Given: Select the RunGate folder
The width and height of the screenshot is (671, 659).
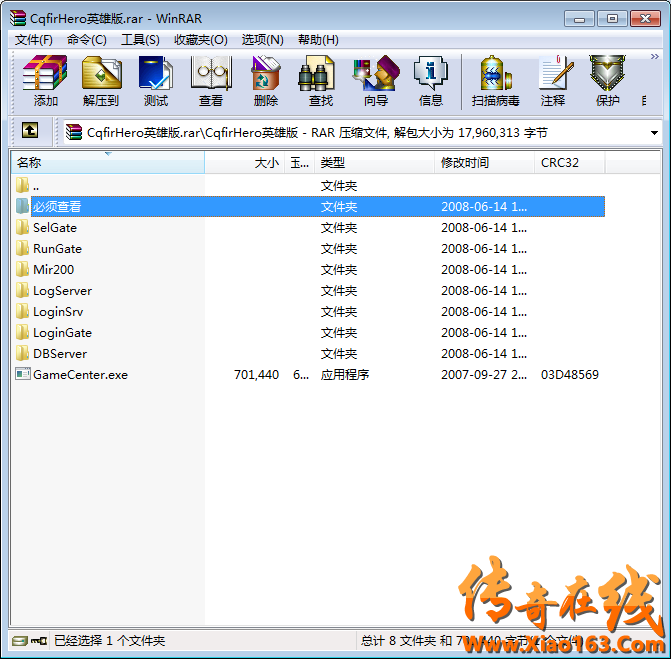Looking at the screenshot, I should tap(308, 249).
